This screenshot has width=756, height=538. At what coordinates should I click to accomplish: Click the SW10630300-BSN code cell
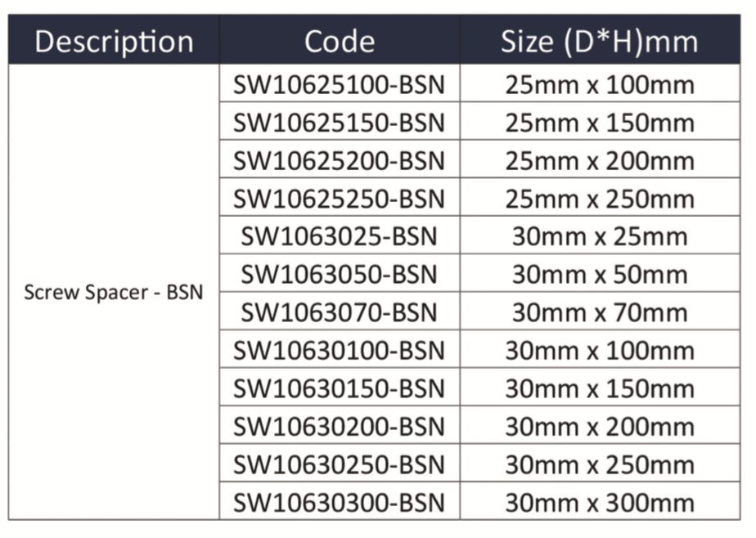tap(340, 502)
